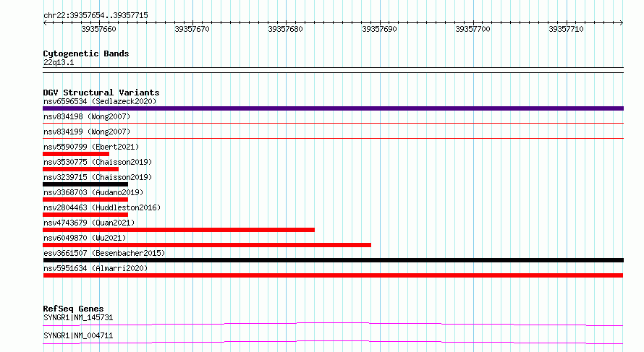Screen dimensions: 644x352
Task: Select variant label nsv3368703 (Audano2019)
Action: (93, 192)
